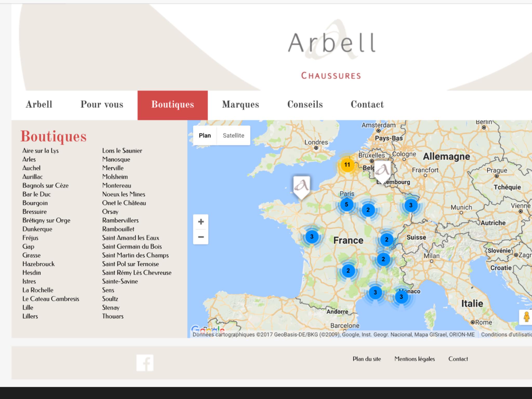Image resolution: width=532 pixels, height=399 pixels.
Task: Go to the Marques menu
Action: pos(241,105)
